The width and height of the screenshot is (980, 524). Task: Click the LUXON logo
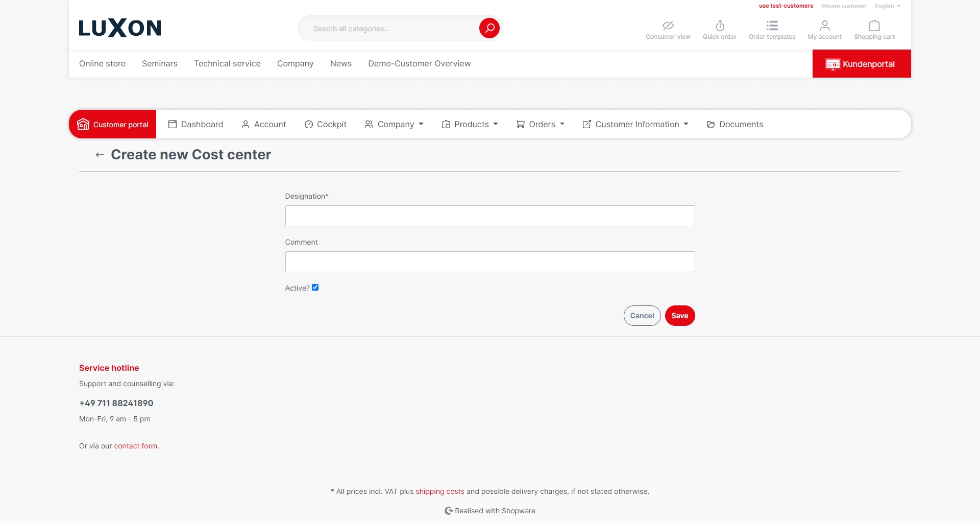(120, 28)
